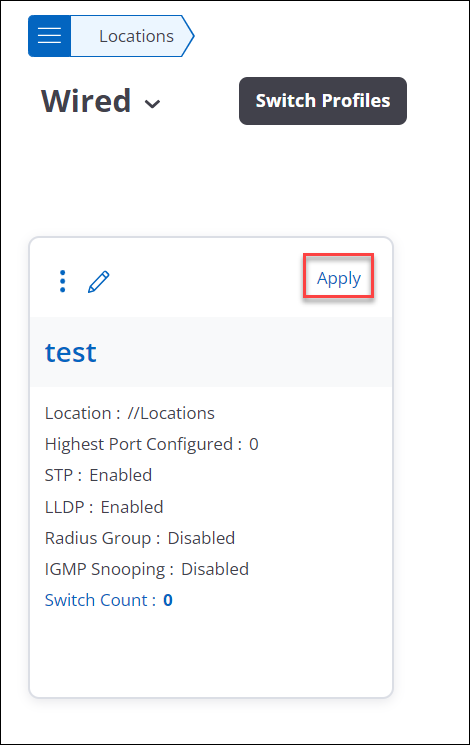This screenshot has height=745, width=470.
Task: Click the //Locations path value
Action: [171, 413]
